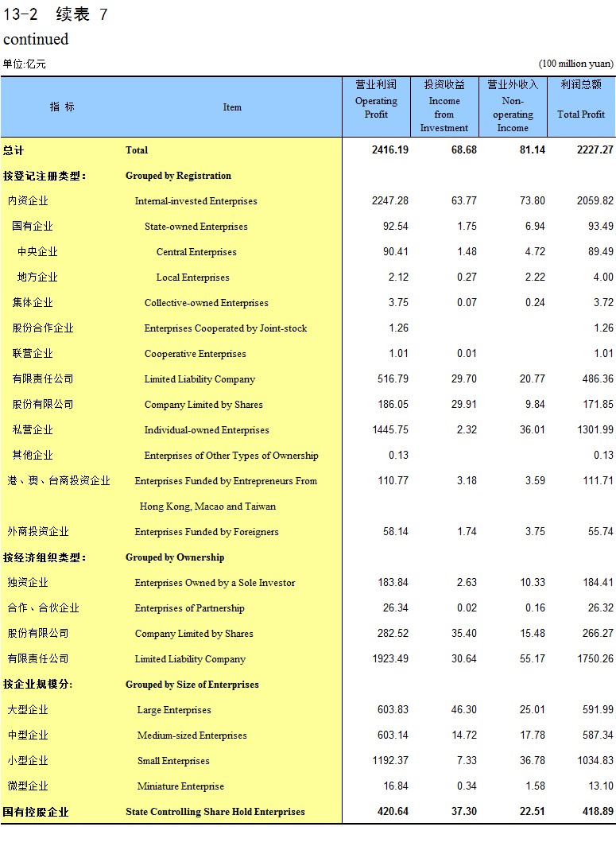The width and height of the screenshot is (616, 850).
Task: Select the value 46.30 for Large Enterprises
Action: pyautogui.click(x=464, y=709)
